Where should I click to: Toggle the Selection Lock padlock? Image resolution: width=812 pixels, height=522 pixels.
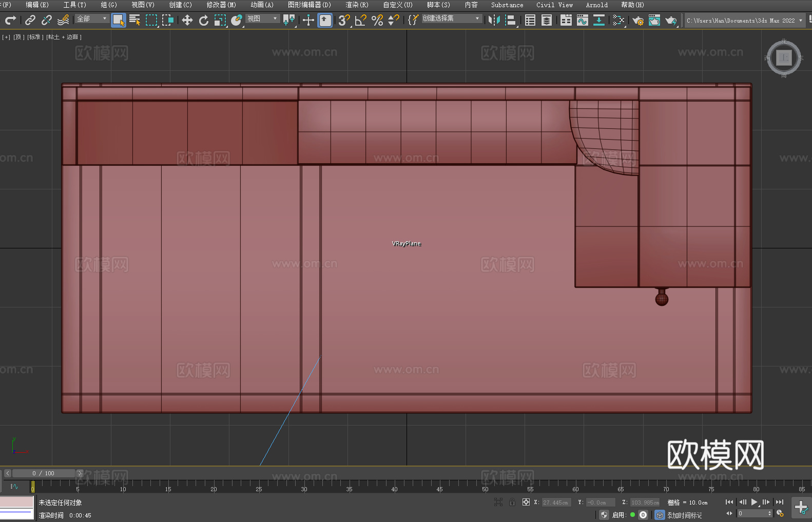click(x=512, y=502)
